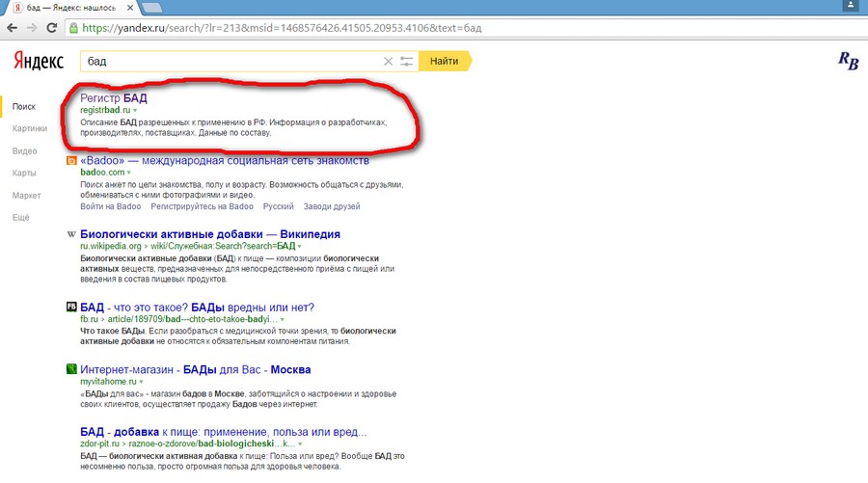Open the Войти на Badoo sitelink

(111, 206)
